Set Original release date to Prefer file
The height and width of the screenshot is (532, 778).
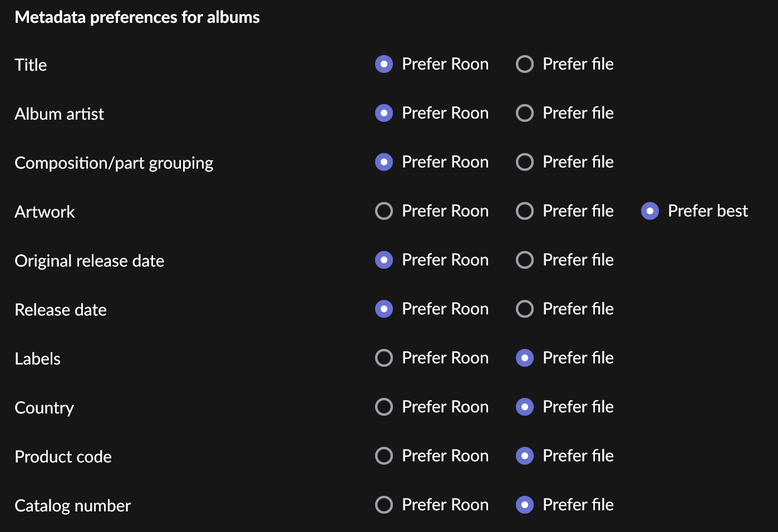(x=525, y=260)
